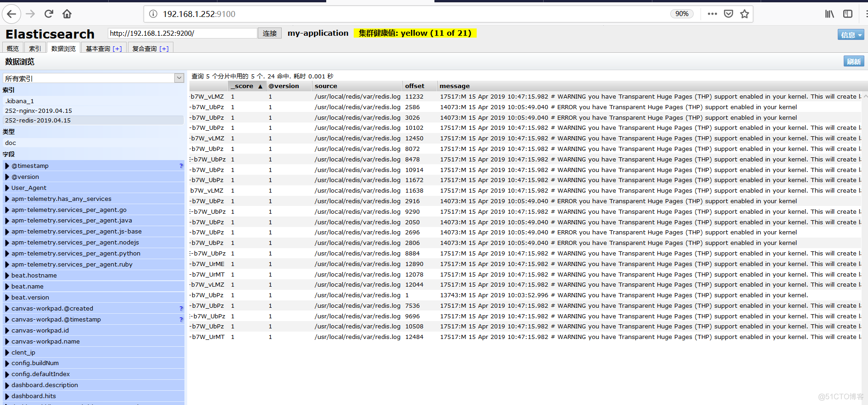Screen dimensions: 868x405
Task: Sort by the _score column header
Action: click(x=247, y=86)
